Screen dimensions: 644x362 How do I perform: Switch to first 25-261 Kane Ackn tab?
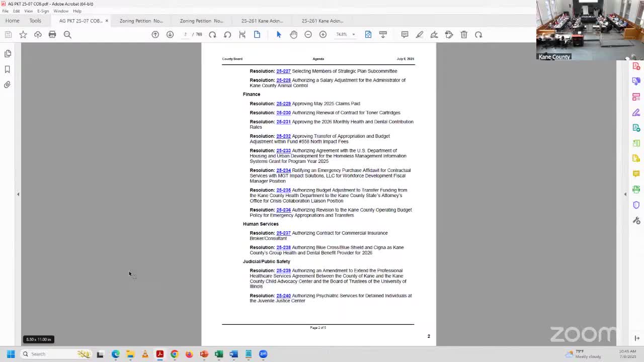pos(262,21)
